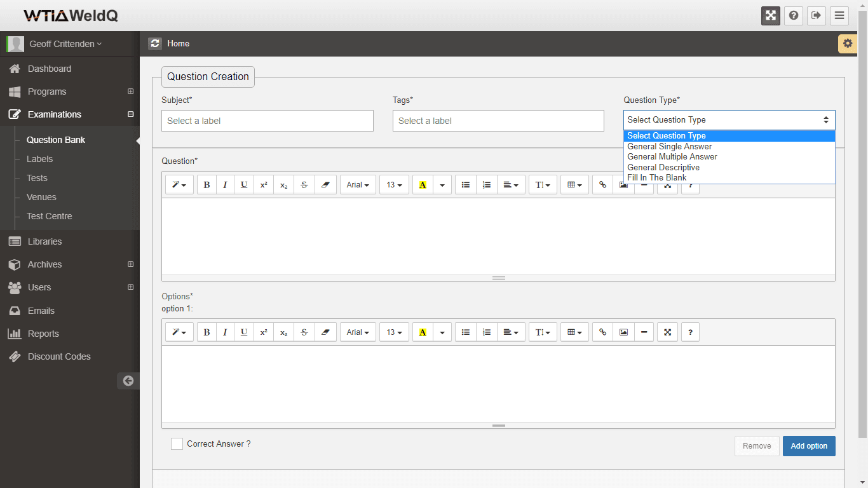Tick the Correct Answer checkbox

click(177, 444)
